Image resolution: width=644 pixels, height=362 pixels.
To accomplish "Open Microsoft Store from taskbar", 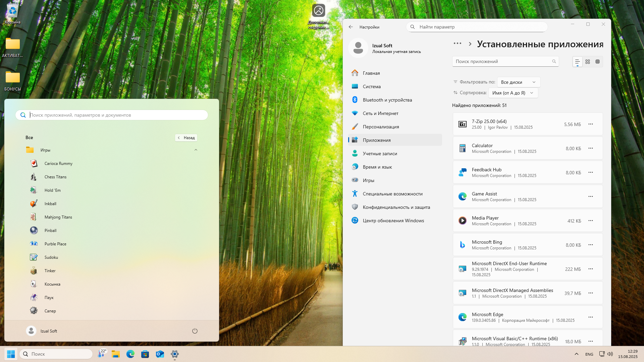I will 145,354.
